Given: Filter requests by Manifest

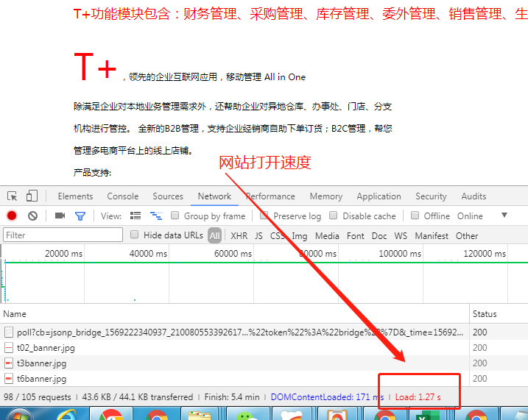Looking at the screenshot, I should click(x=432, y=236).
